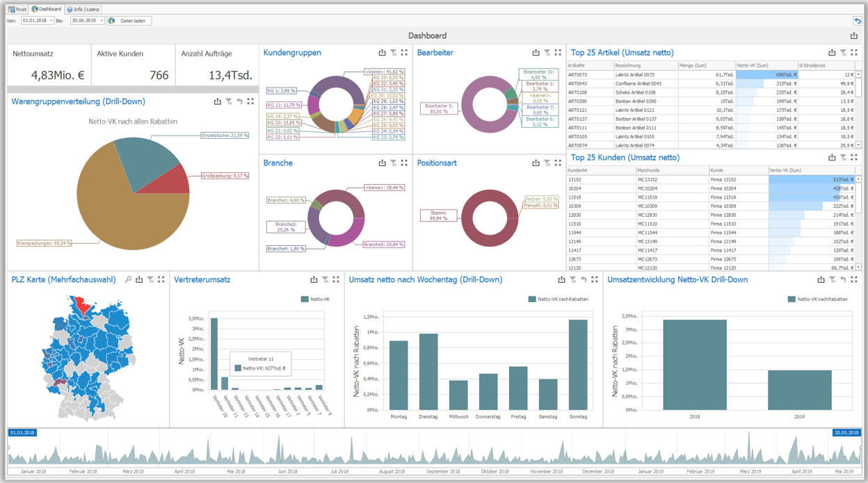
Task: Open the PLZ Karte zoom tool
Action: pos(128,280)
